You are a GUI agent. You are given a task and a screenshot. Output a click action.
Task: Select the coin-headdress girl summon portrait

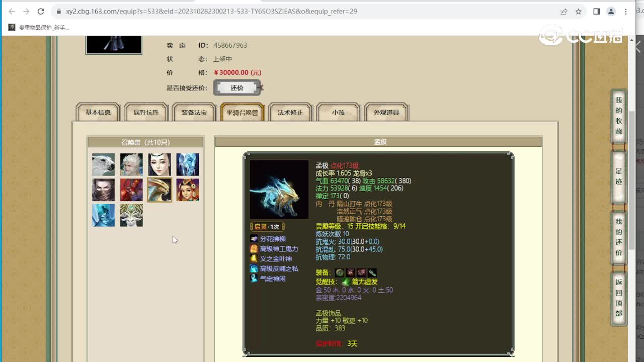(188, 190)
